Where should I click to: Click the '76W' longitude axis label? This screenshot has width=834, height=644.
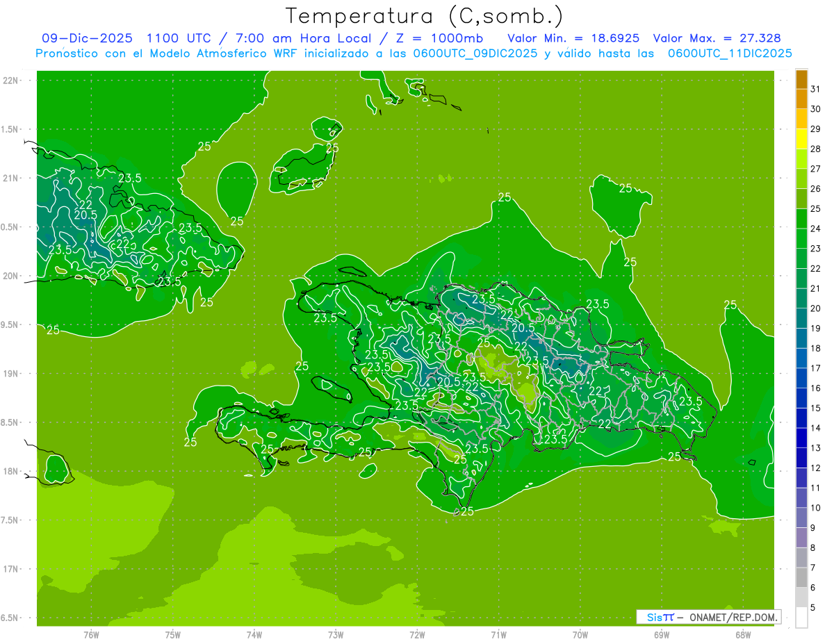(91, 634)
